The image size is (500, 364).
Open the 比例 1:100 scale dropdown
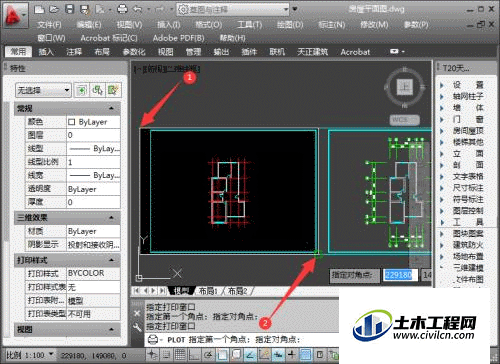tap(51, 354)
